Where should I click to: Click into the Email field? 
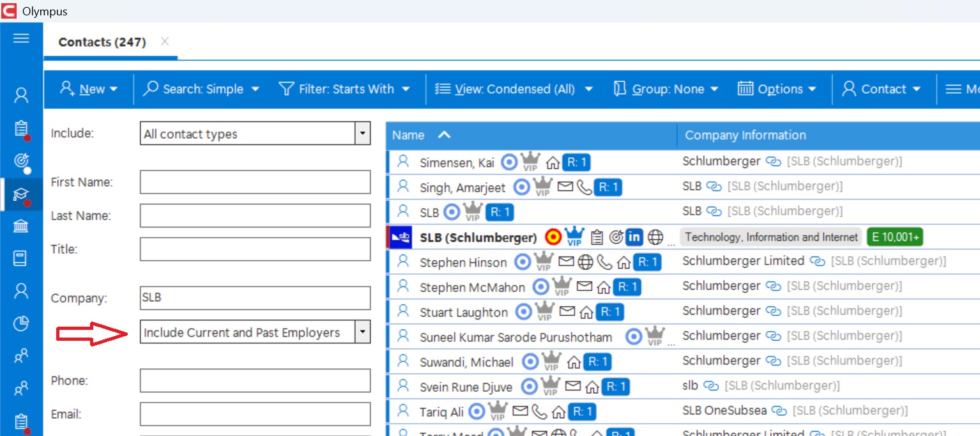coord(255,414)
